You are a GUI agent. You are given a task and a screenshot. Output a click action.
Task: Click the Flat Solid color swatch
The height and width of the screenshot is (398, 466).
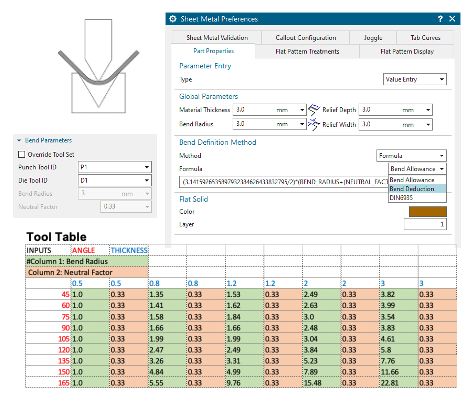428,212
